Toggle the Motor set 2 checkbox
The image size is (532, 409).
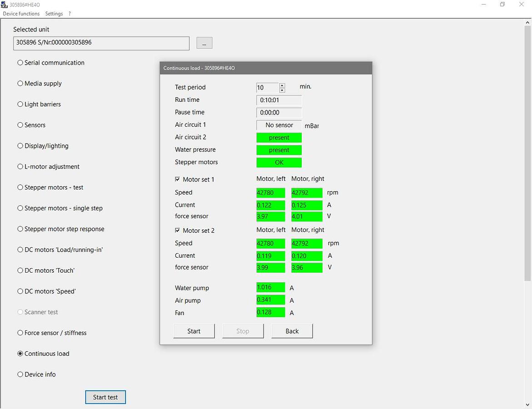point(178,230)
